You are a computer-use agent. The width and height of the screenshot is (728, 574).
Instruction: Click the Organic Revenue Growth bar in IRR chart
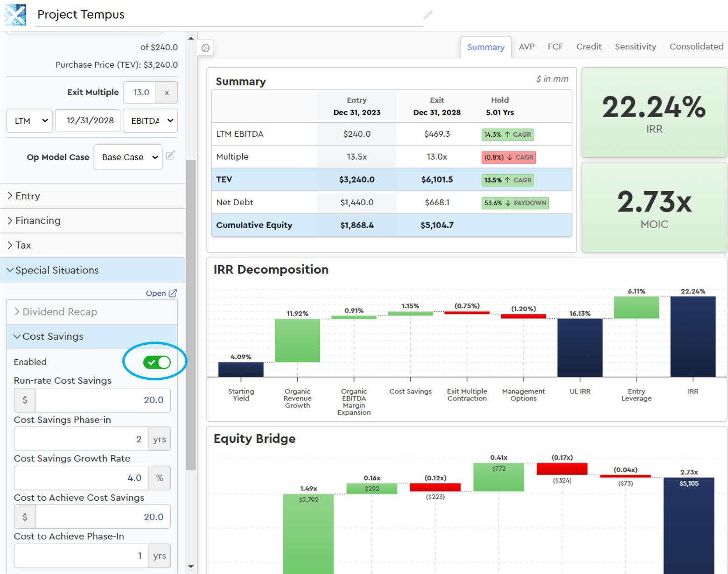click(297, 341)
